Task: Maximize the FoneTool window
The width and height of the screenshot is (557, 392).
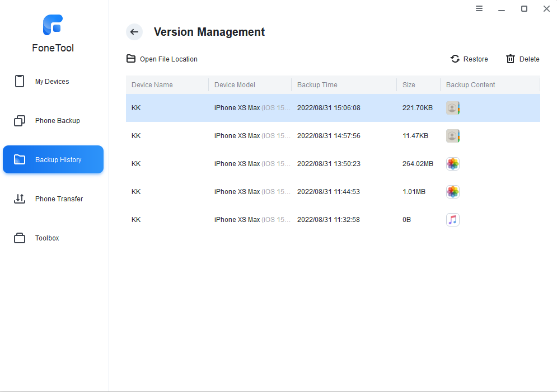Action: tap(524, 8)
